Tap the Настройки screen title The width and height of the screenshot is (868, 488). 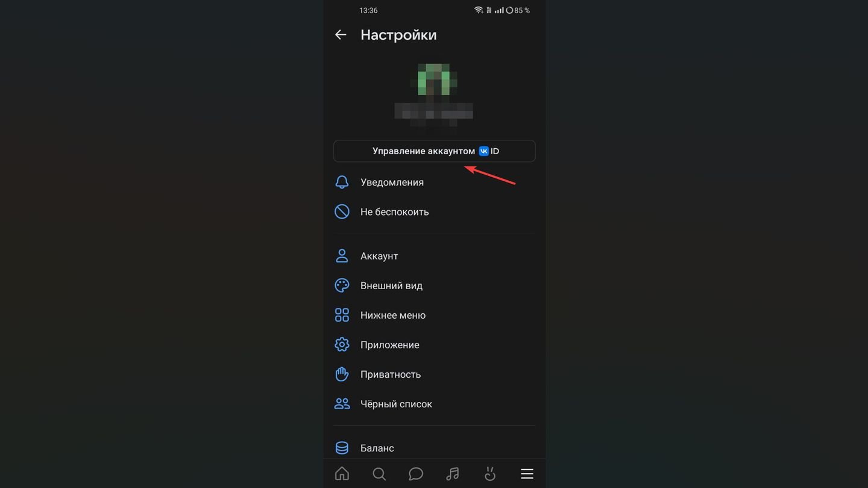(x=398, y=35)
